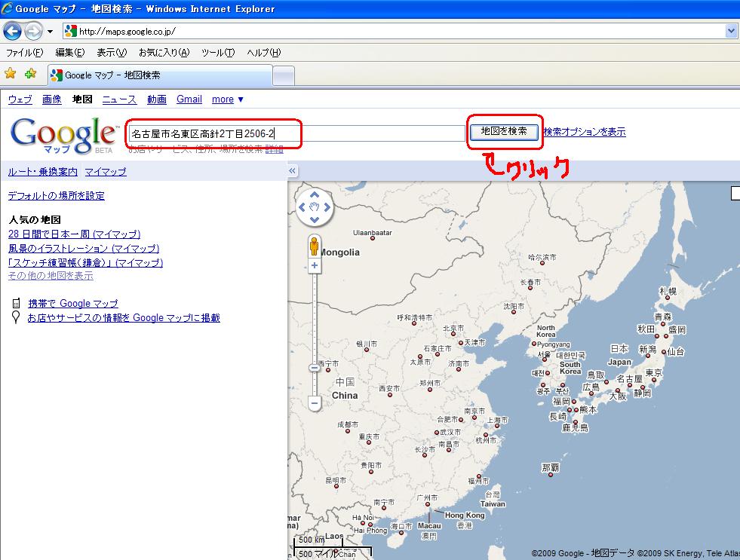Open a new blank browser tab

[x=284, y=76]
